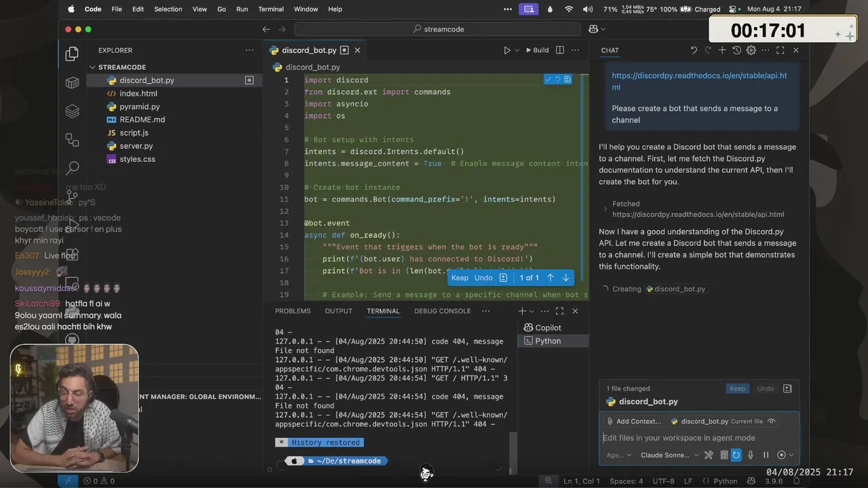
Task: Click Add Context button
Action: point(633,422)
